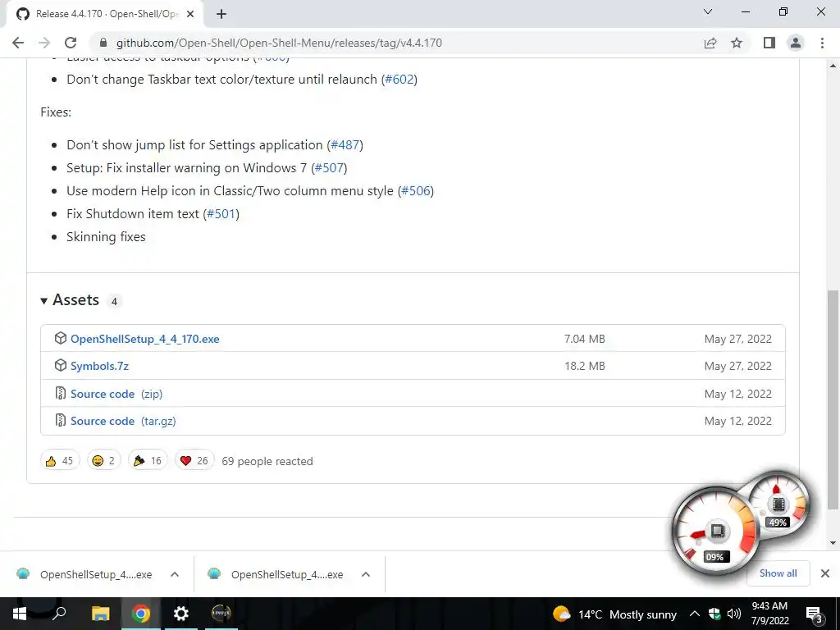
Task: Click the zip file icon beside Source code (zip)
Action: [61, 393]
